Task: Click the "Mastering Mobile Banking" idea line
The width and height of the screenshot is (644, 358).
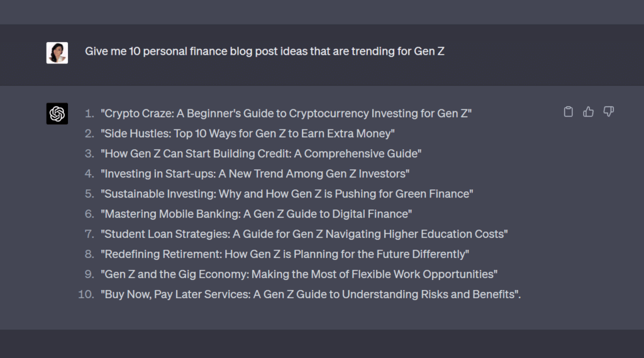Action: [x=256, y=214]
